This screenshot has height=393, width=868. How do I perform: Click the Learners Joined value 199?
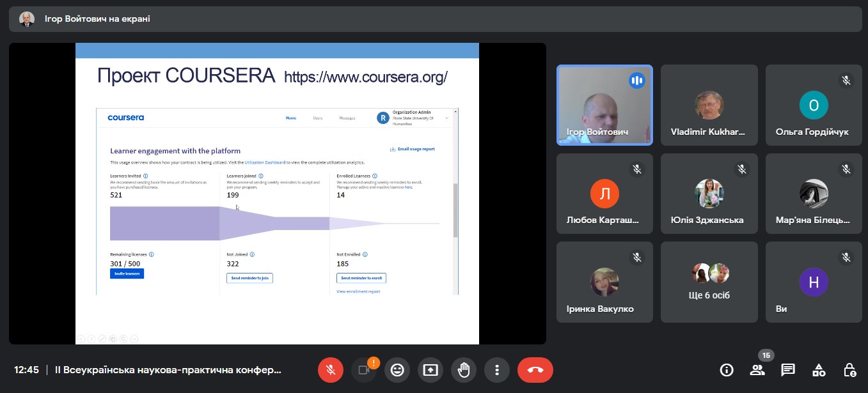232,195
